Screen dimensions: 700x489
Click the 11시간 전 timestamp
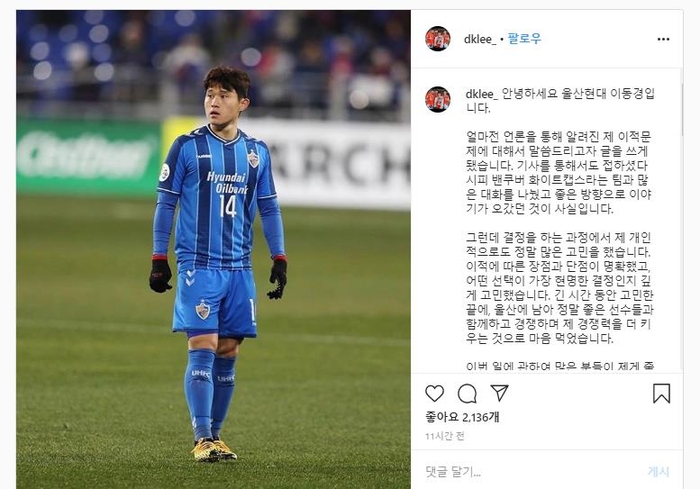click(x=445, y=436)
